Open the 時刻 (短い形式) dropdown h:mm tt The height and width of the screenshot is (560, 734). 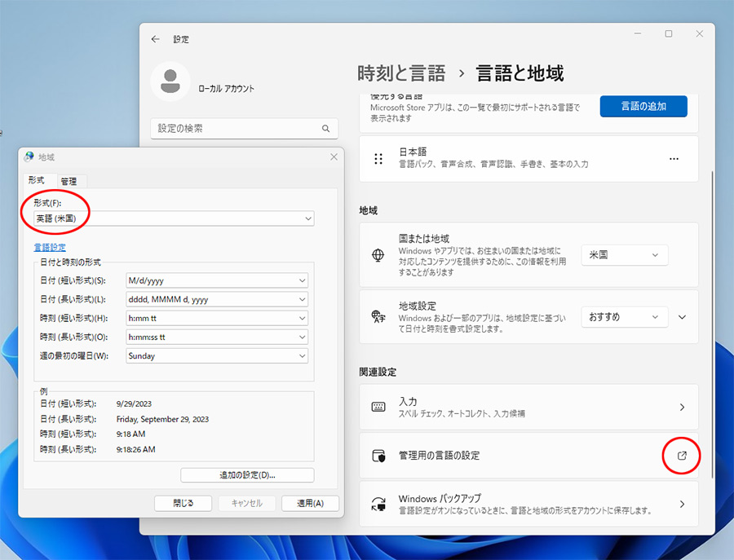coord(217,318)
